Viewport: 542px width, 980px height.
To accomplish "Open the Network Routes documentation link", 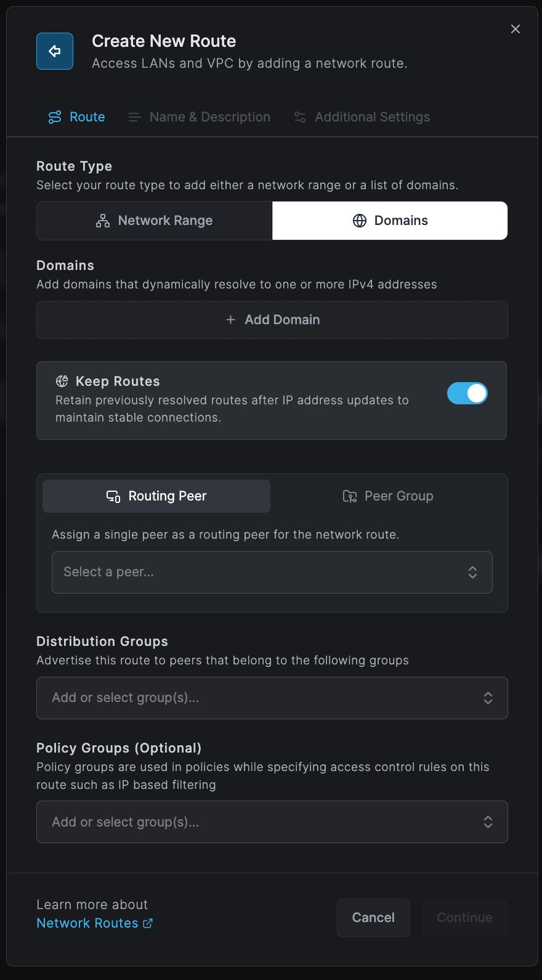I will pyautogui.click(x=87, y=923).
